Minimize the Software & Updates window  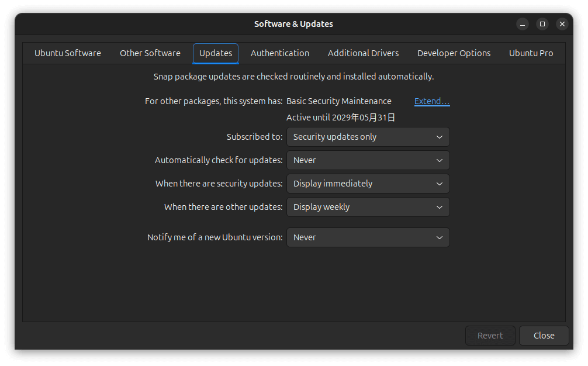523,24
